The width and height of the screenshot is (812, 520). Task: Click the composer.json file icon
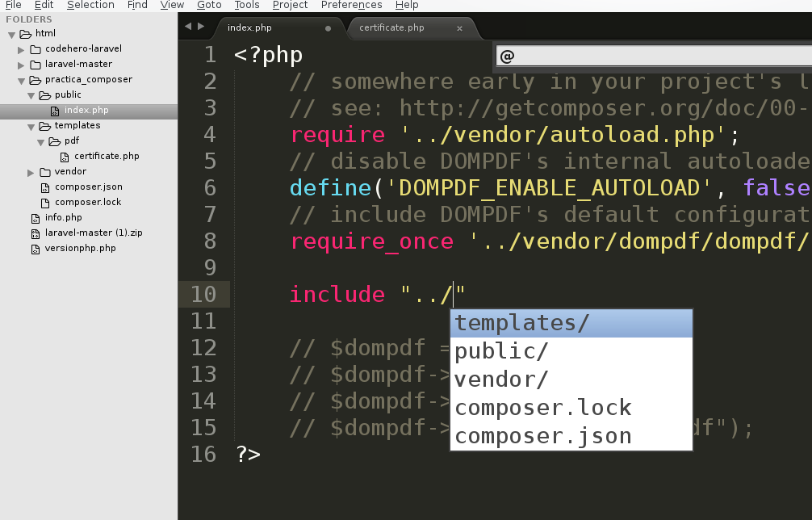44,187
